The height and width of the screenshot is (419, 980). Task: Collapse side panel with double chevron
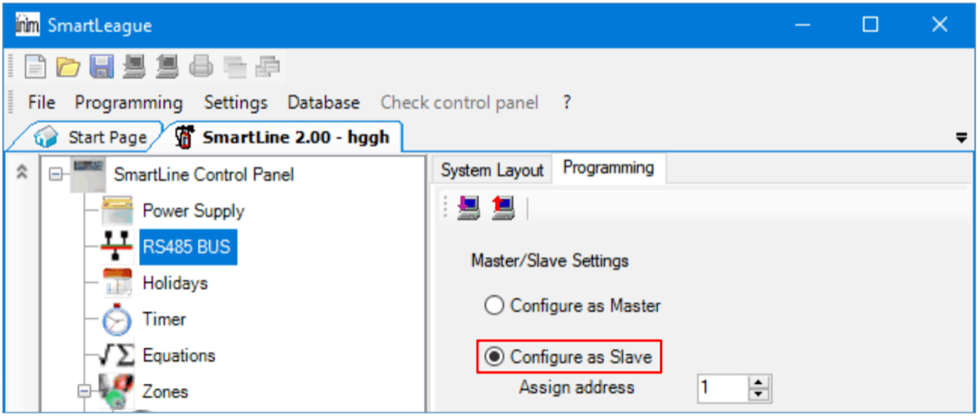click(22, 172)
